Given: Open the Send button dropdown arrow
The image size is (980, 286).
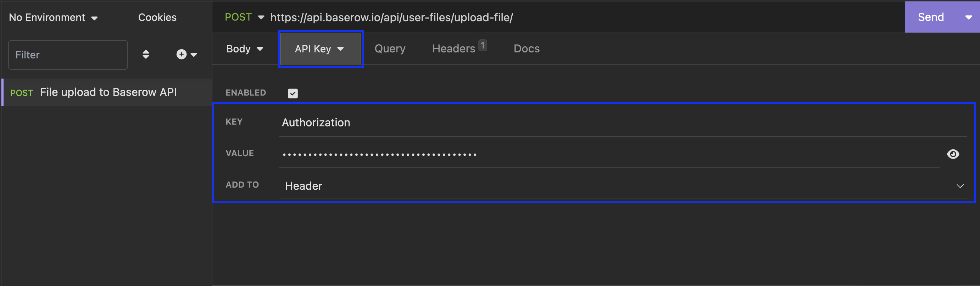Looking at the screenshot, I should pyautogui.click(x=969, y=17).
